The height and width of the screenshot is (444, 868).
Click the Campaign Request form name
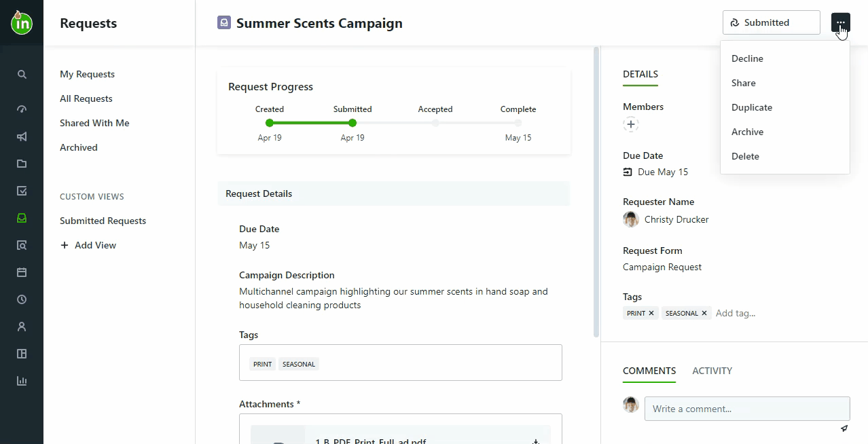click(x=662, y=267)
